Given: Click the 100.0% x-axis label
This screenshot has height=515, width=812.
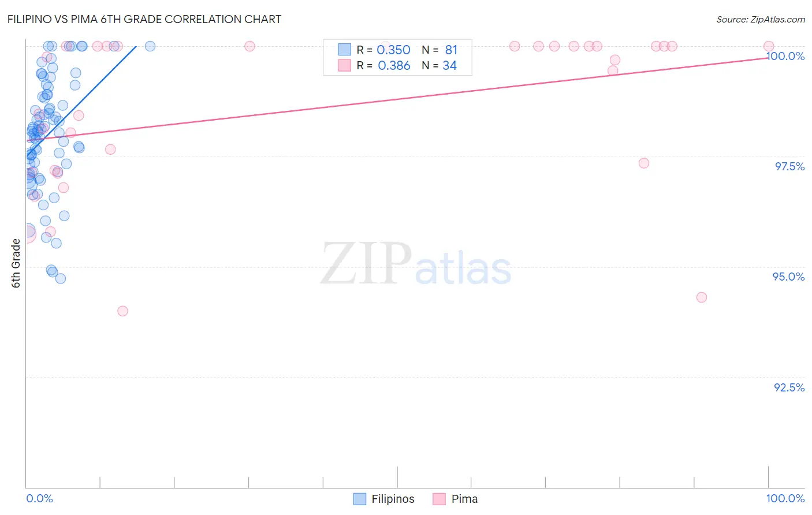Looking at the screenshot, I should (785, 498).
